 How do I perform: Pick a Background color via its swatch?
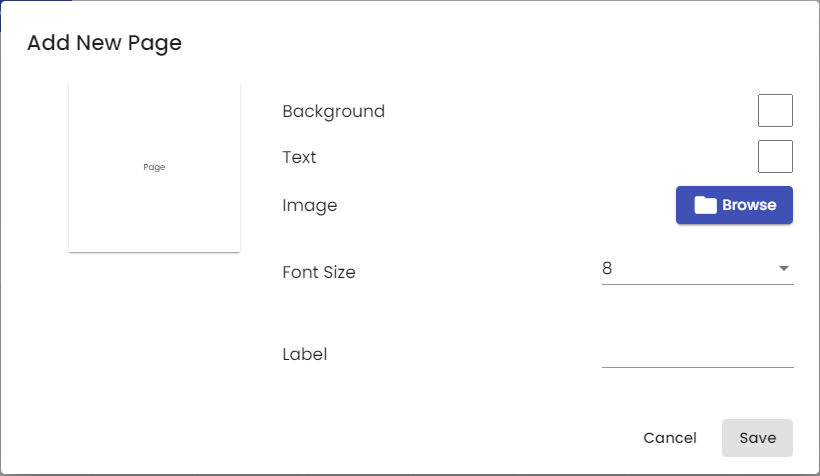click(775, 110)
